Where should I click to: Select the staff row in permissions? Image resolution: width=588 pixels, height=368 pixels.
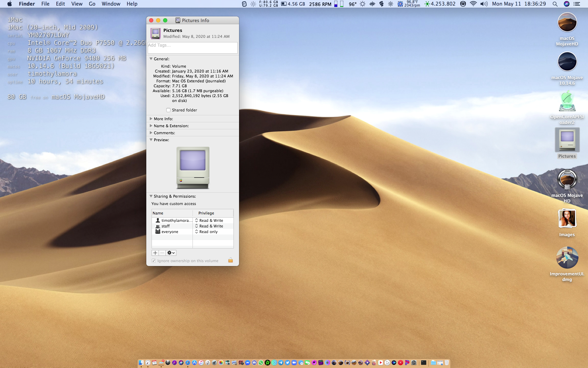(x=192, y=226)
